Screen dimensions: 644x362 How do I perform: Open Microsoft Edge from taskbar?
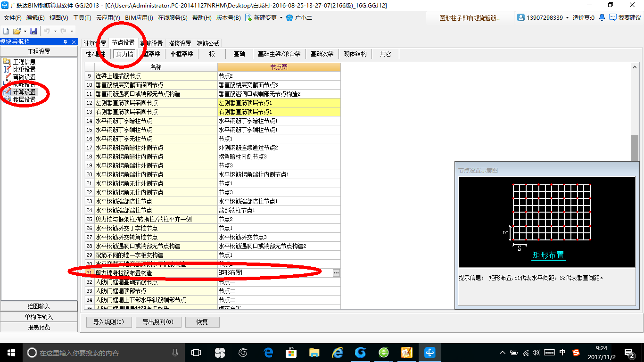(x=268, y=352)
